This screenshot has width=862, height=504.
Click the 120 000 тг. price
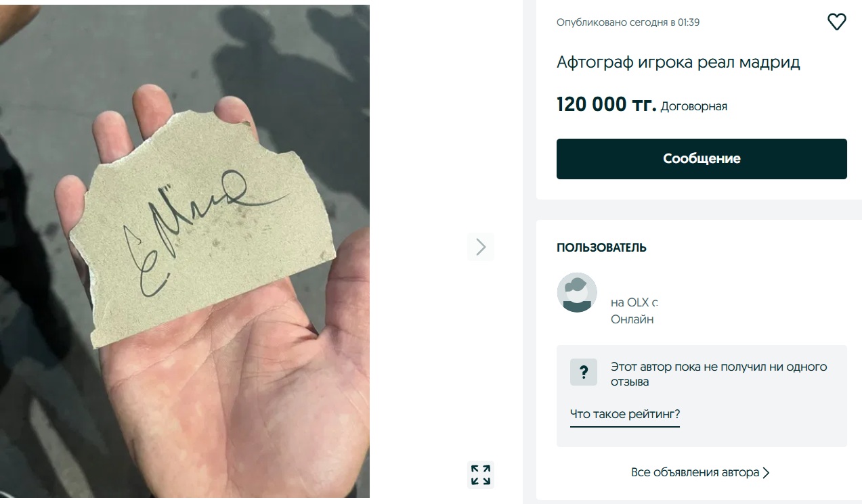coord(607,105)
